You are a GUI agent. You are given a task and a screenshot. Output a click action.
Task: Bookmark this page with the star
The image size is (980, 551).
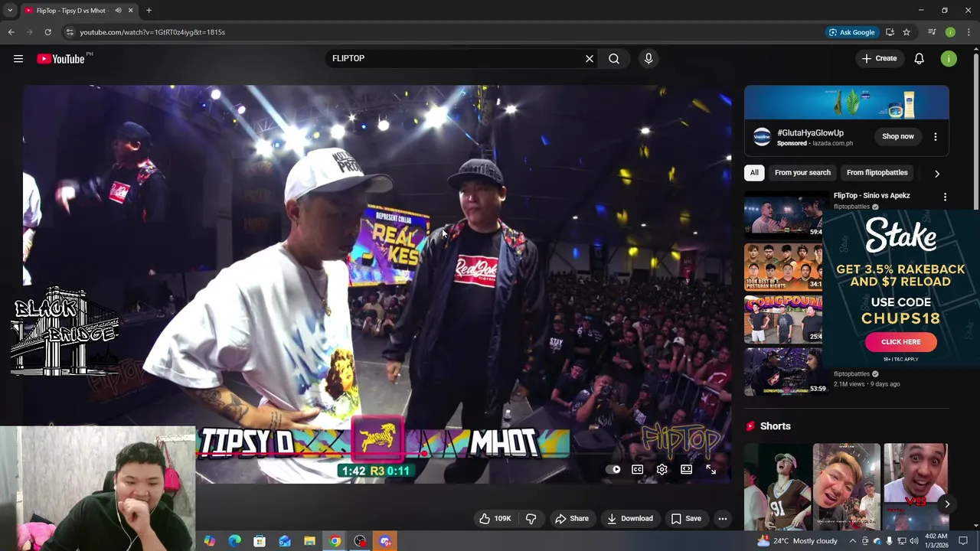pos(906,32)
